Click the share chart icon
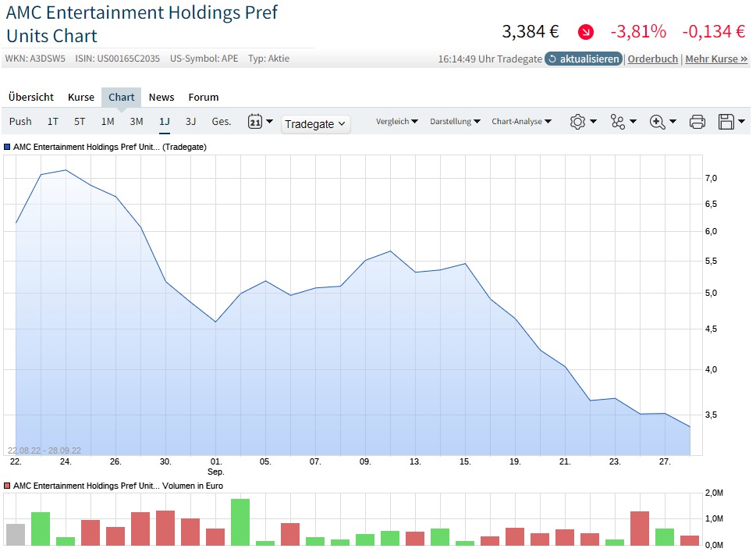The width and height of the screenshot is (756, 559). pyautogui.click(x=617, y=122)
